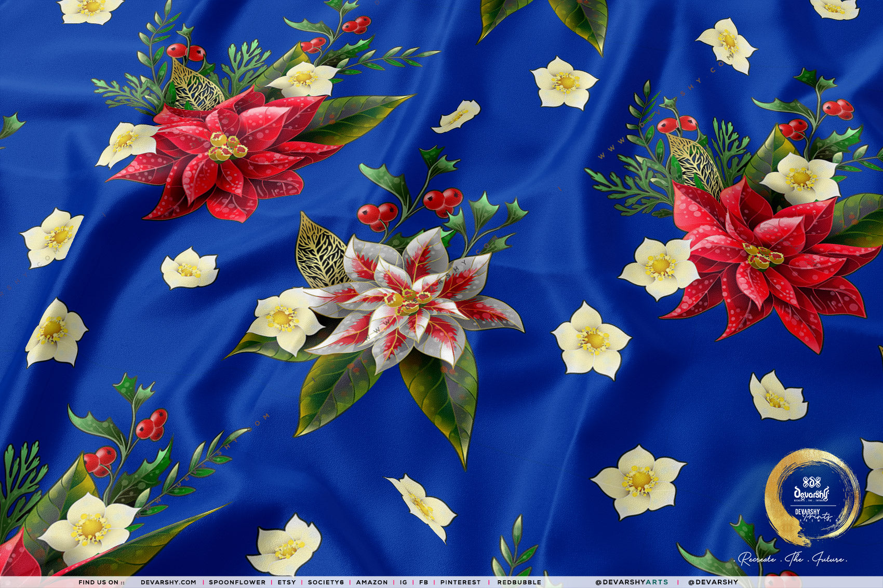
Task: Click the Devarshy ornamental emblem above the logo text
Action: (x=811, y=481)
